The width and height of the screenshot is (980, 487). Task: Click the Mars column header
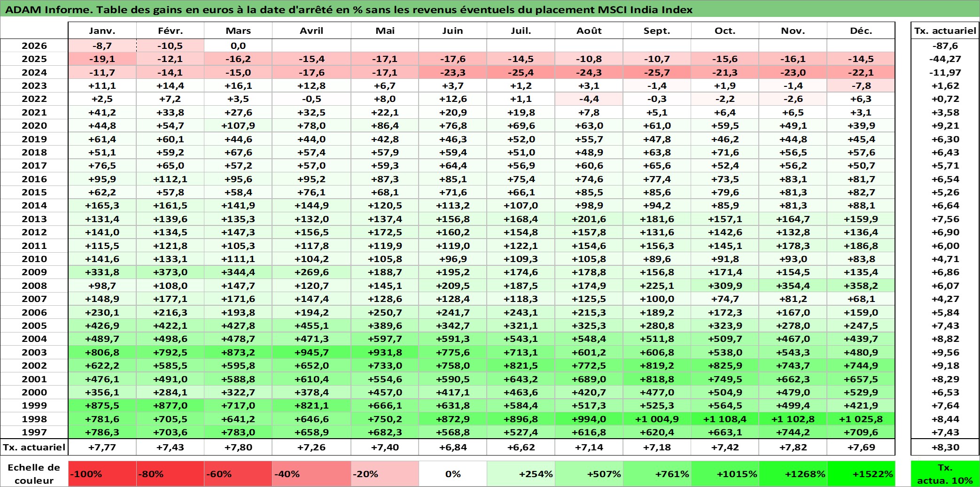click(x=238, y=31)
